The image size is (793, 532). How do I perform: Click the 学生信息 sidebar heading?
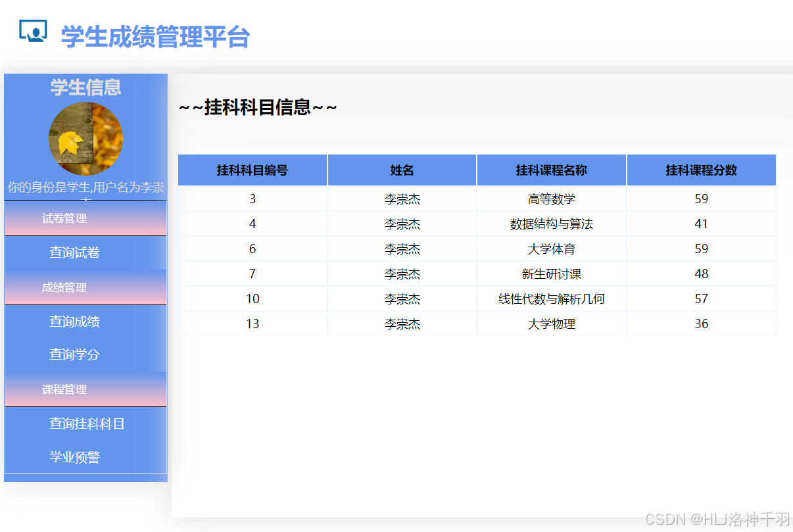point(85,87)
